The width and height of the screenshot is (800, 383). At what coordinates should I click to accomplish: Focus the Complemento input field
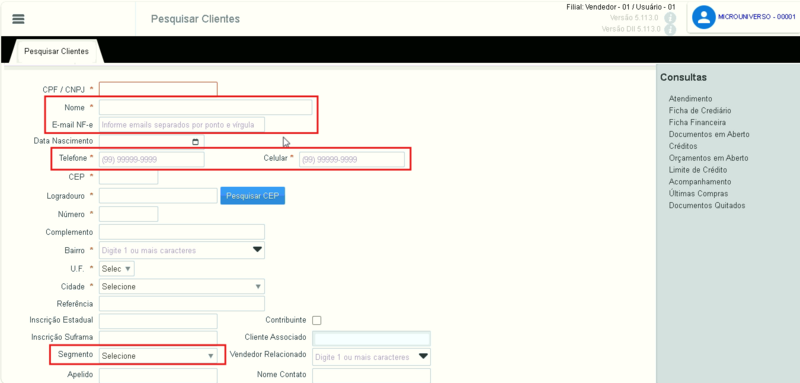(182, 232)
